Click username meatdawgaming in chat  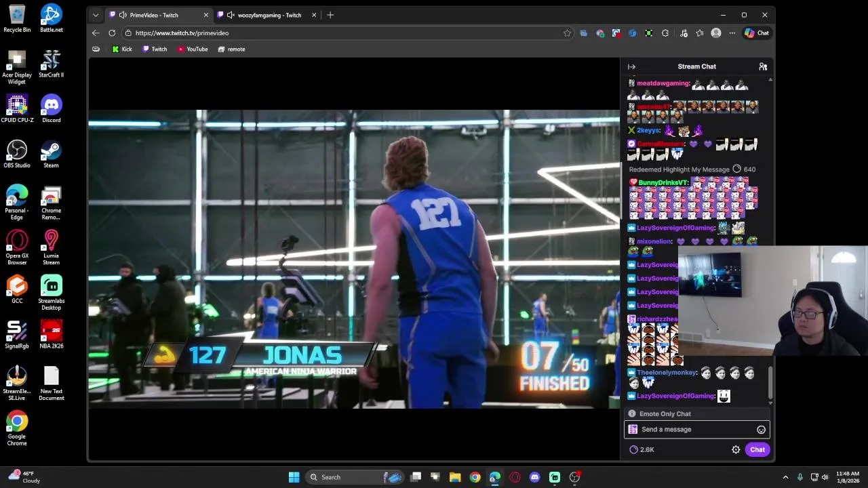click(x=663, y=83)
